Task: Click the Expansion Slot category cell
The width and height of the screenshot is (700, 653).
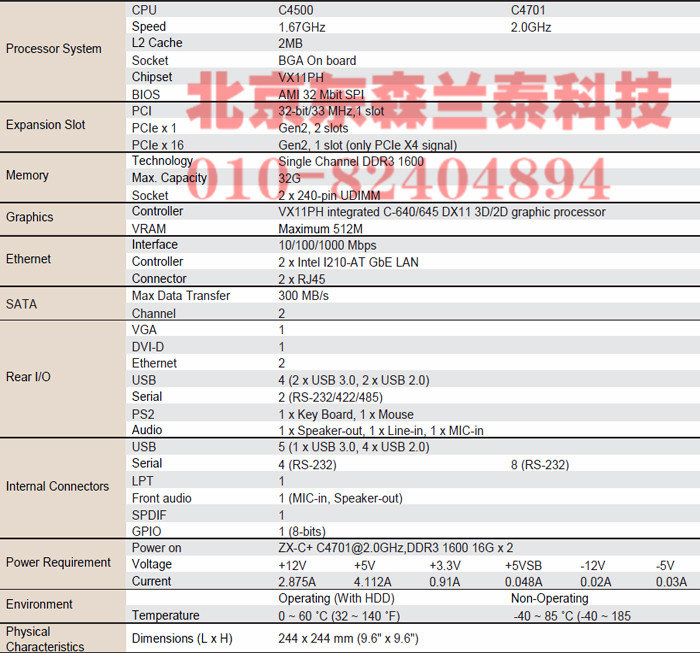Action: pyautogui.click(x=46, y=125)
